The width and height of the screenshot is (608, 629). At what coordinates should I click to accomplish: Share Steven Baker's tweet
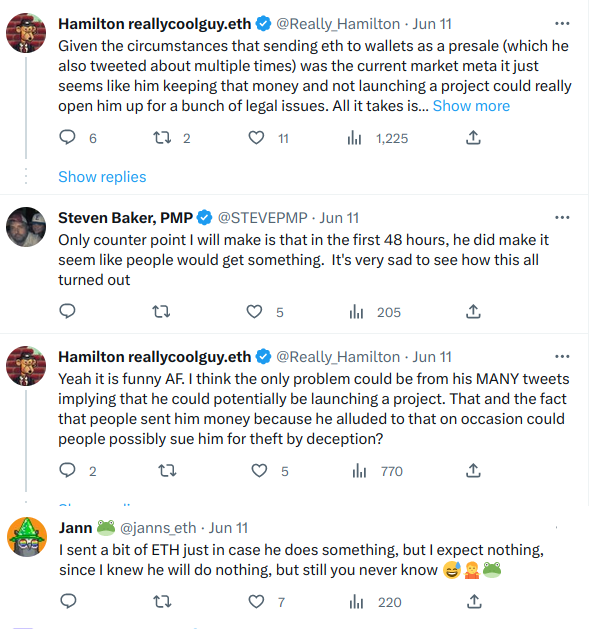click(x=473, y=312)
